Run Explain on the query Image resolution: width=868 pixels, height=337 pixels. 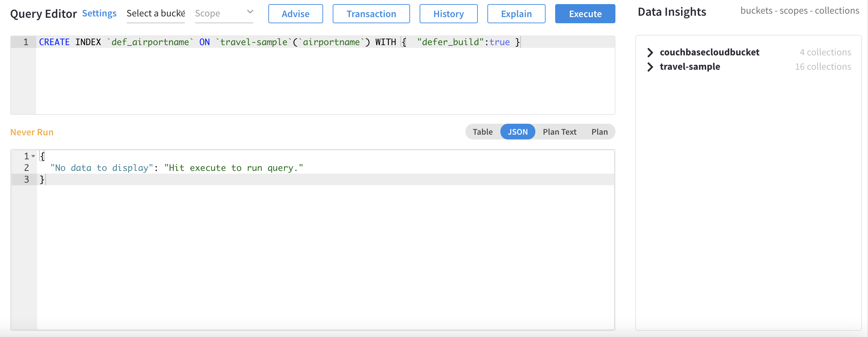click(516, 14)
